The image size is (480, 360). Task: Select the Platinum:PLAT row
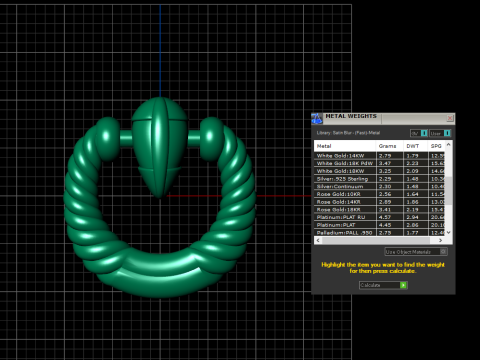pyautogui.click(x=379, y=225)
